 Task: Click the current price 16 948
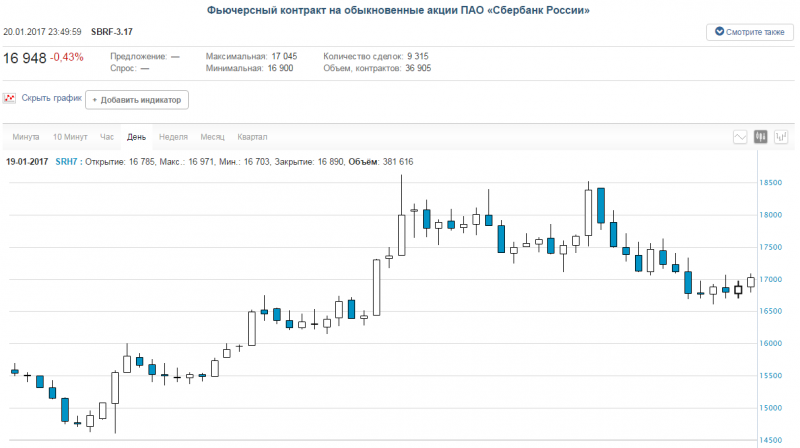click(x=25, y=58)
